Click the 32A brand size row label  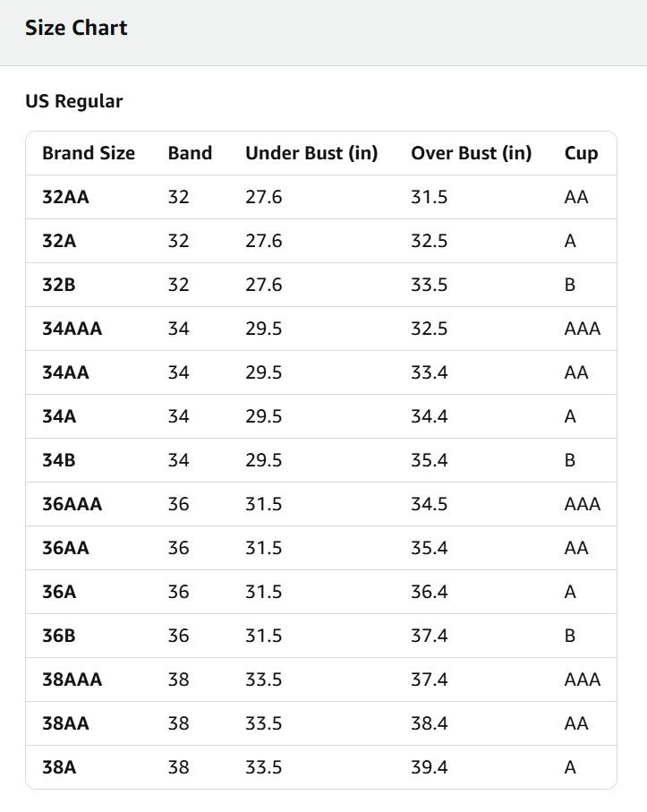tap(60, 241)
